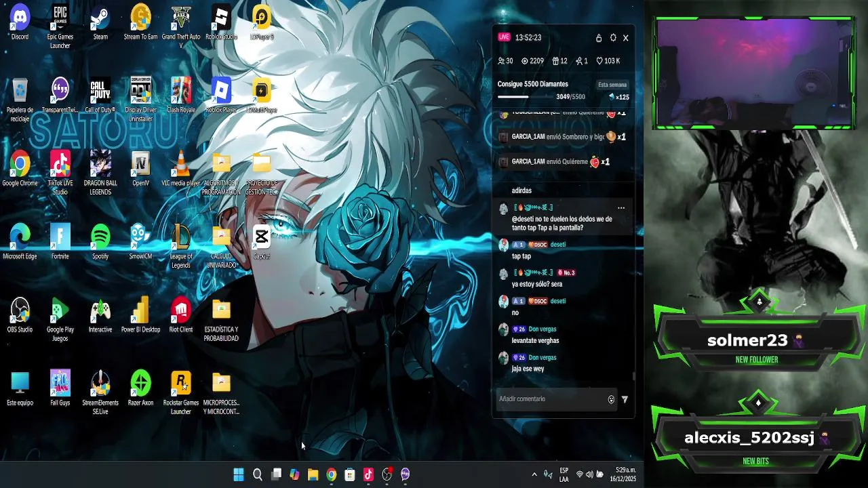Open more options on the @deseti comment
The height and width of the screenshot is (488, 868).
620,208
